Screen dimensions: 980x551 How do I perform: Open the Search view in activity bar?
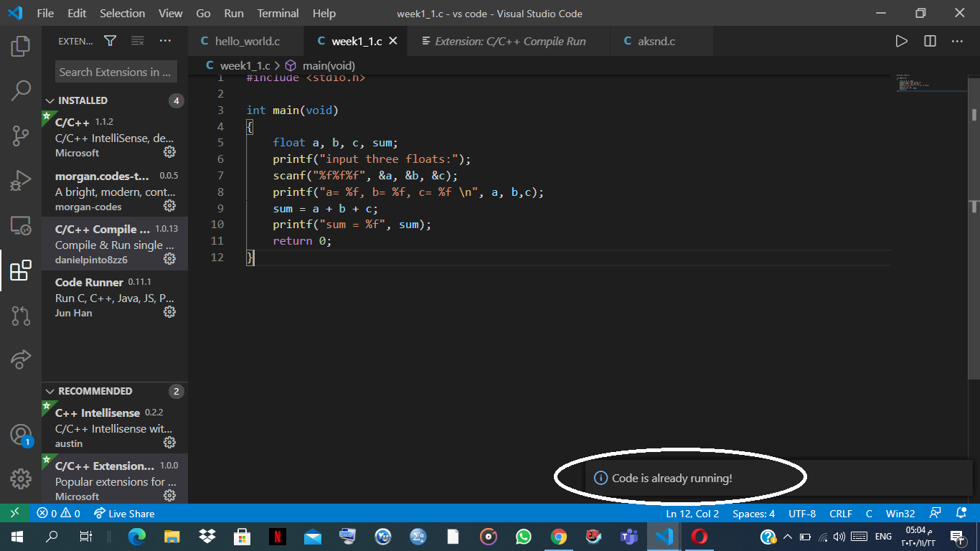[x=21, y=90]
